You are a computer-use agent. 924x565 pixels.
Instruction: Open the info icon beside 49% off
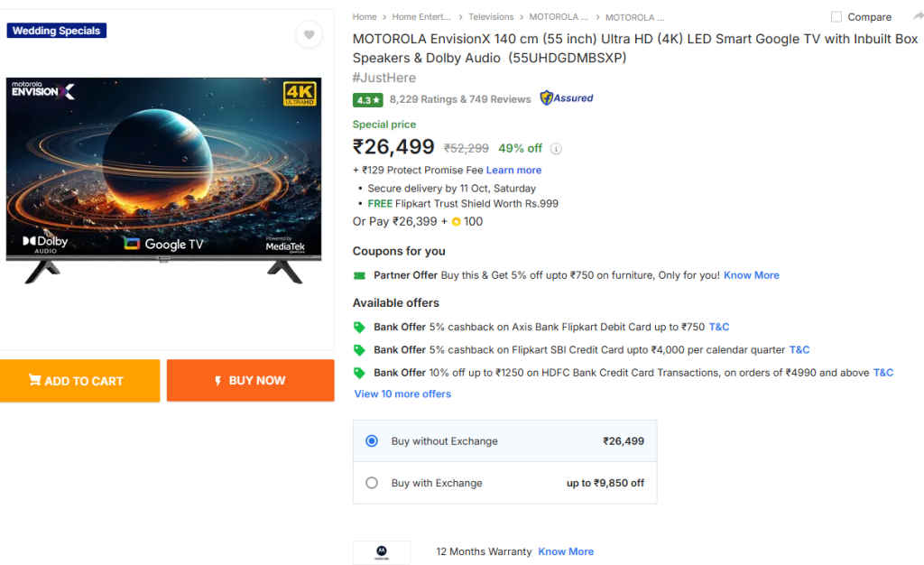coord(556,148)
